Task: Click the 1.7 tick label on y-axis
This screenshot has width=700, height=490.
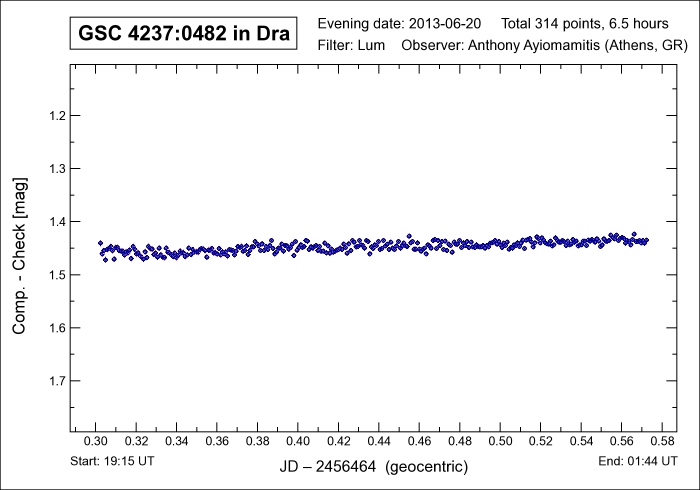Action: click(56, 381)
